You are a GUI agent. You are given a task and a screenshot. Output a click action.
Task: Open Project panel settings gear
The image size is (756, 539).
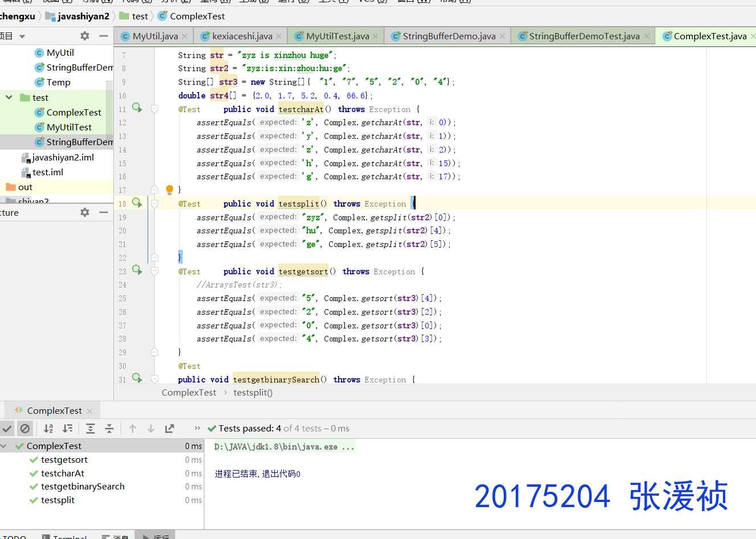[85, 36]
